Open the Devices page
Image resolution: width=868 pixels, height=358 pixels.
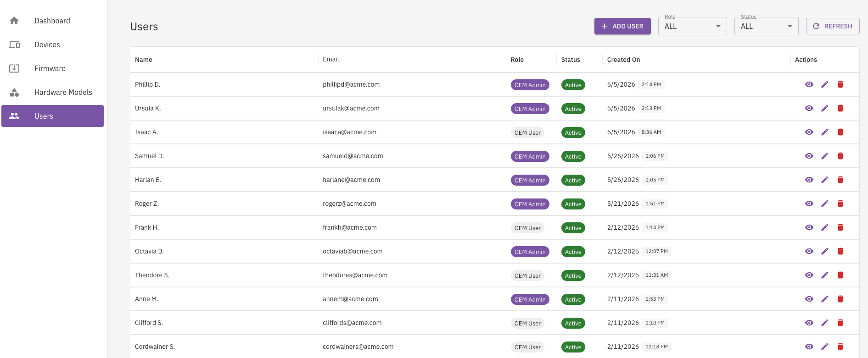point(52,44)
